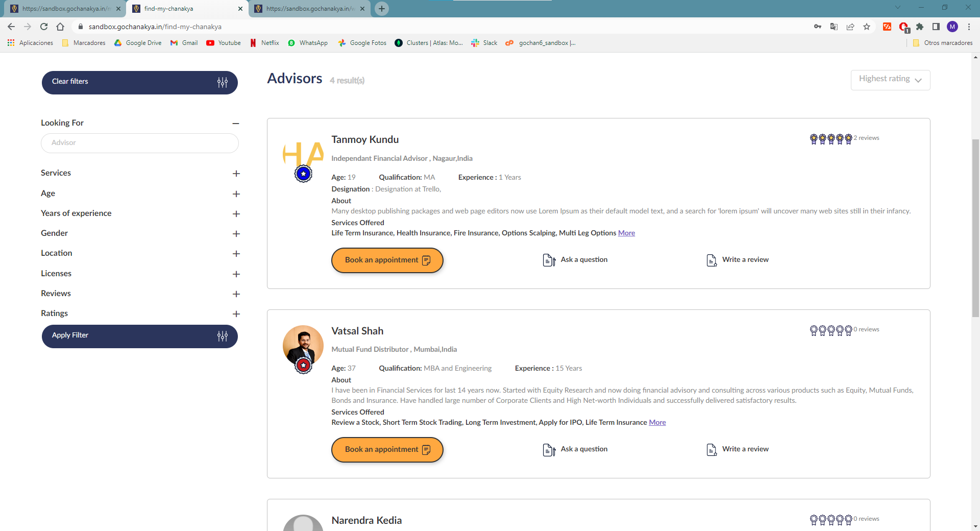Open a new browser tab
The image size is (980, 531).
[x=382, y=9]
